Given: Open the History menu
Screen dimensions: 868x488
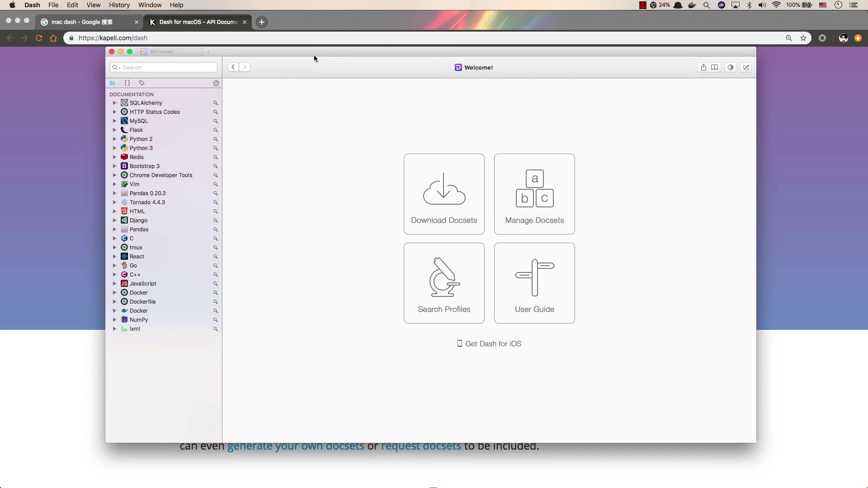Looking at the screenshot, I should [x=119, y=5].
